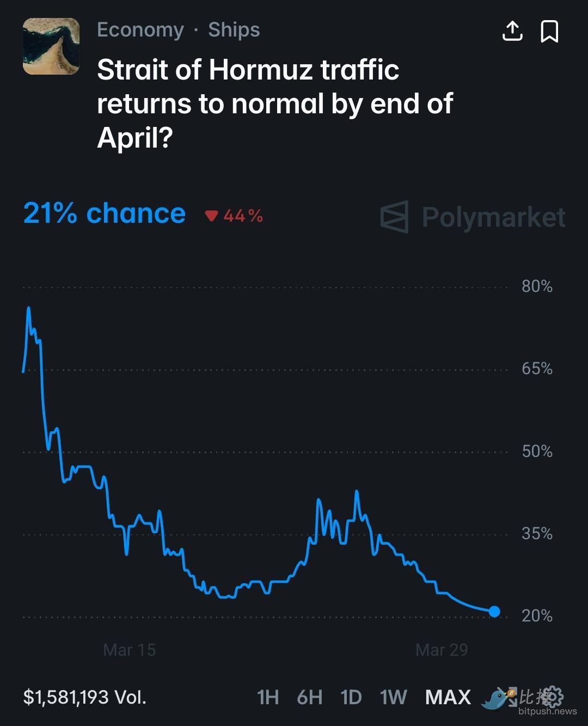Click the 21% chance figure
Screen dimensions: 588x726
click(x=105, y=213)
